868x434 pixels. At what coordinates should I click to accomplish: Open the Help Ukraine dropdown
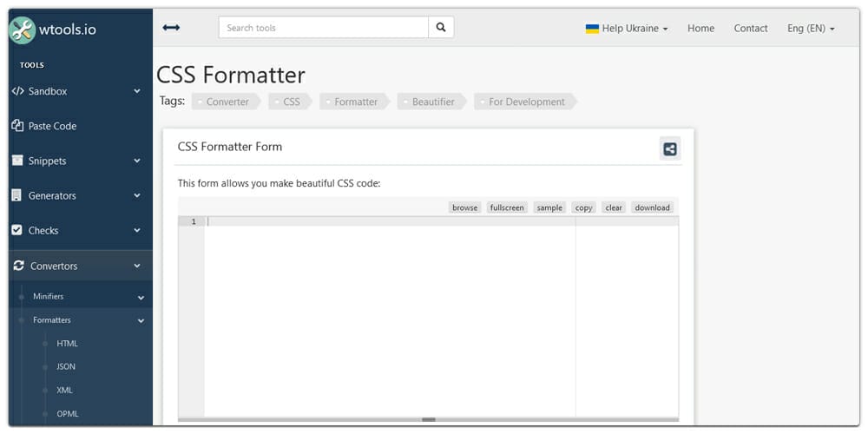click(x=627, y=29)
